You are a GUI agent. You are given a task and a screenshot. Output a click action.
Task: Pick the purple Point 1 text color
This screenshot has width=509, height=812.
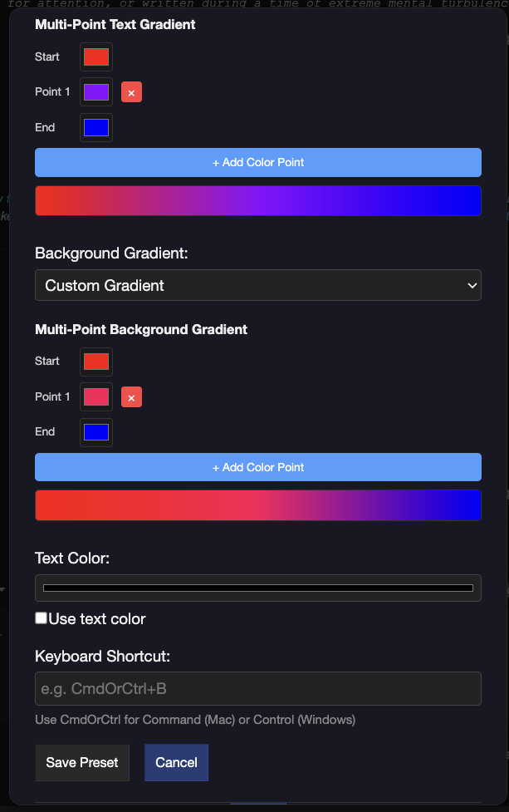tap(96, 92)
